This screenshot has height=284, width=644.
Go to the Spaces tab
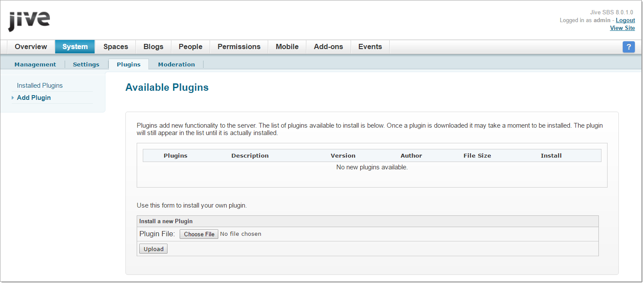tap(115, 46)
